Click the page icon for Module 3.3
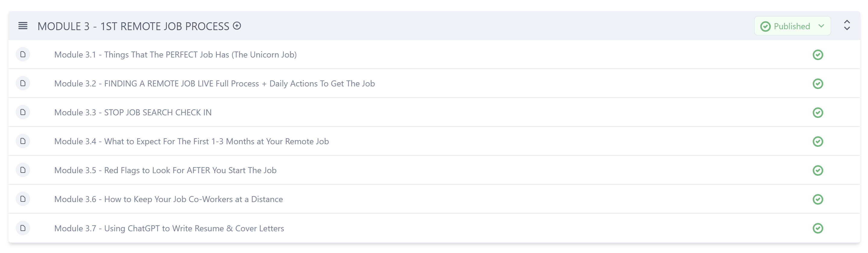 [23, 112]
